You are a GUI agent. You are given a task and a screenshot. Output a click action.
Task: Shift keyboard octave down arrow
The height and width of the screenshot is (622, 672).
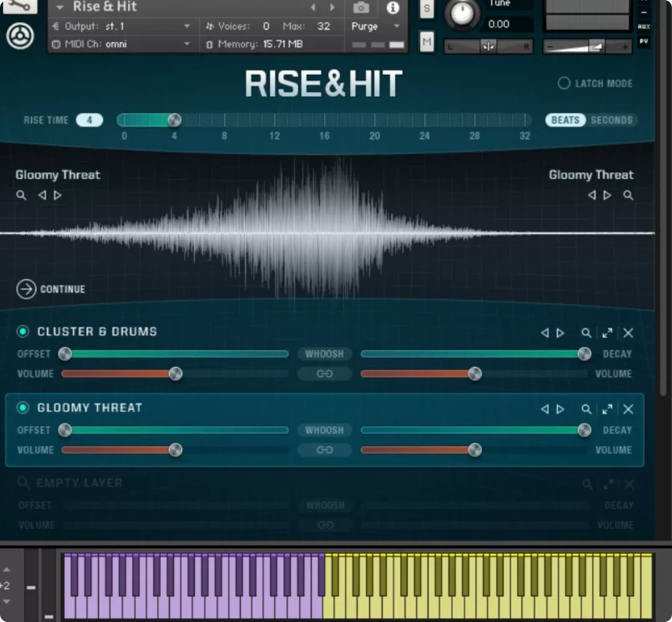point(6,601)
